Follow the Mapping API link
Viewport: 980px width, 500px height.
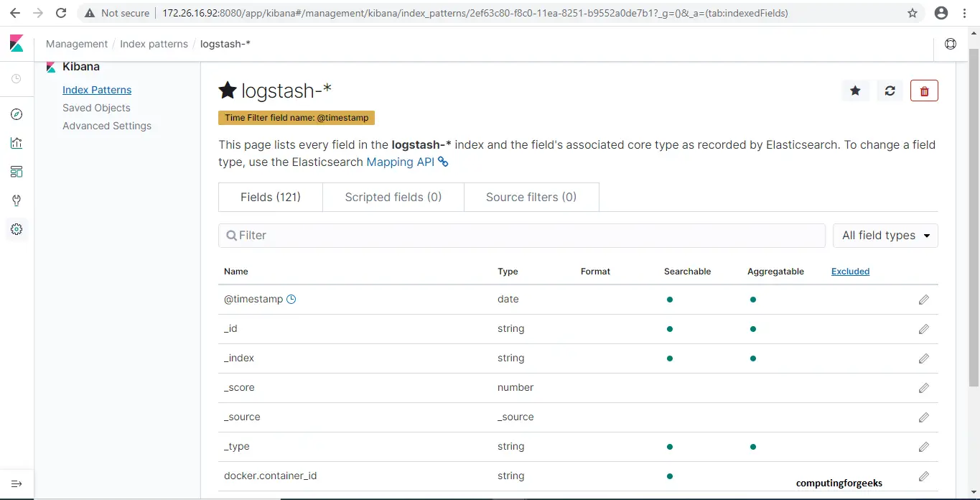tap(399, 162)
